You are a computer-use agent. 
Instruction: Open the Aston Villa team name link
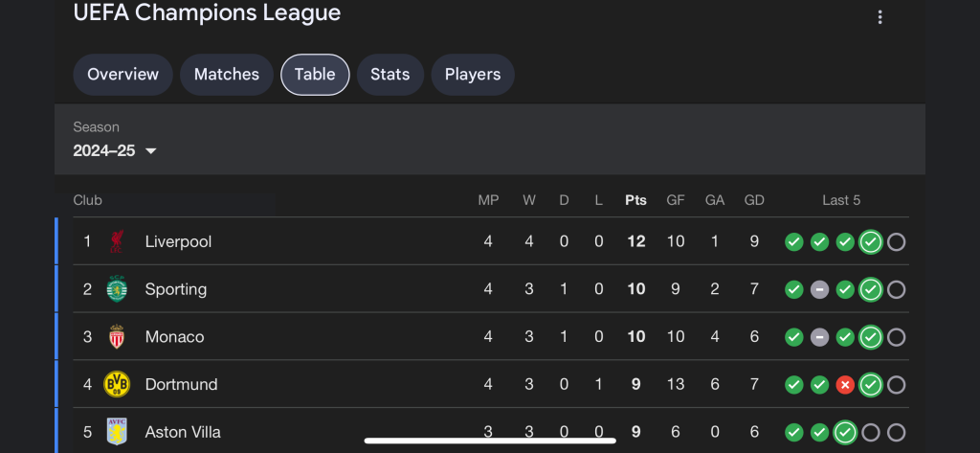pyautogui.click(x=183, y=432)
